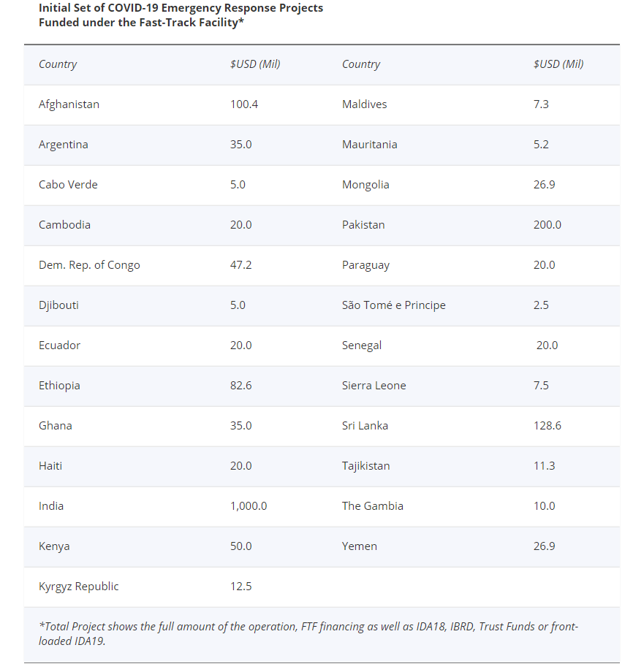Click the São Tomé e Principe cell
644x672 pixels.
coord(393,305)
